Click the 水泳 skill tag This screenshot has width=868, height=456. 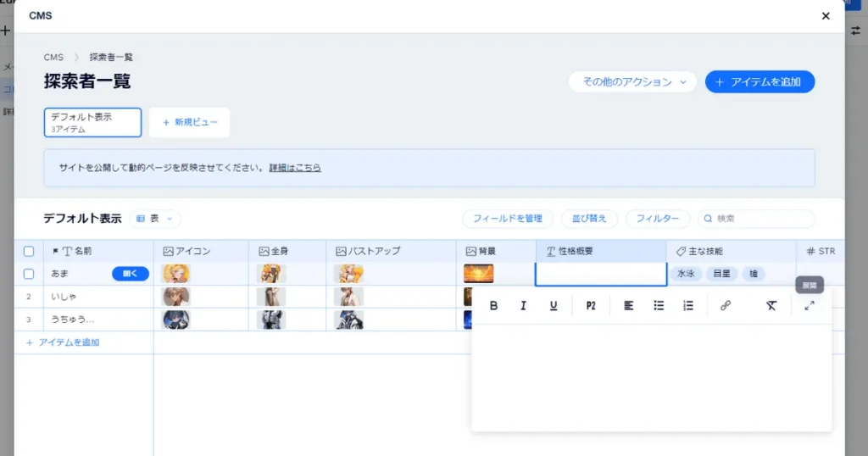coord(686,274)
